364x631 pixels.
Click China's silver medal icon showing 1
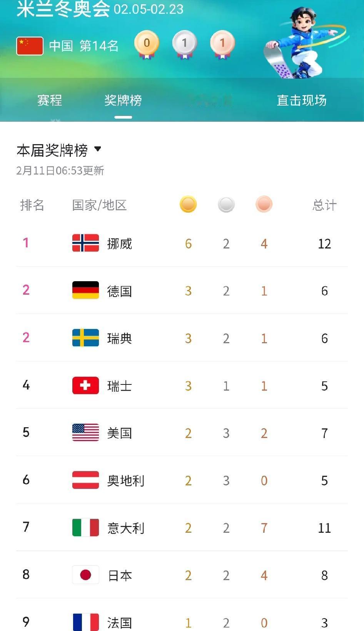coord(184,45)
